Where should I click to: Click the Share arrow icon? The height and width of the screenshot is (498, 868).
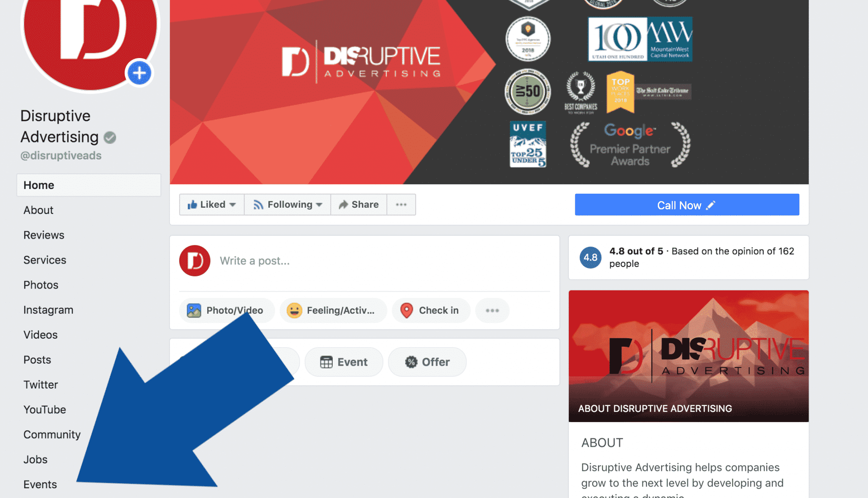pyautogui.click(x=343, y=204)
